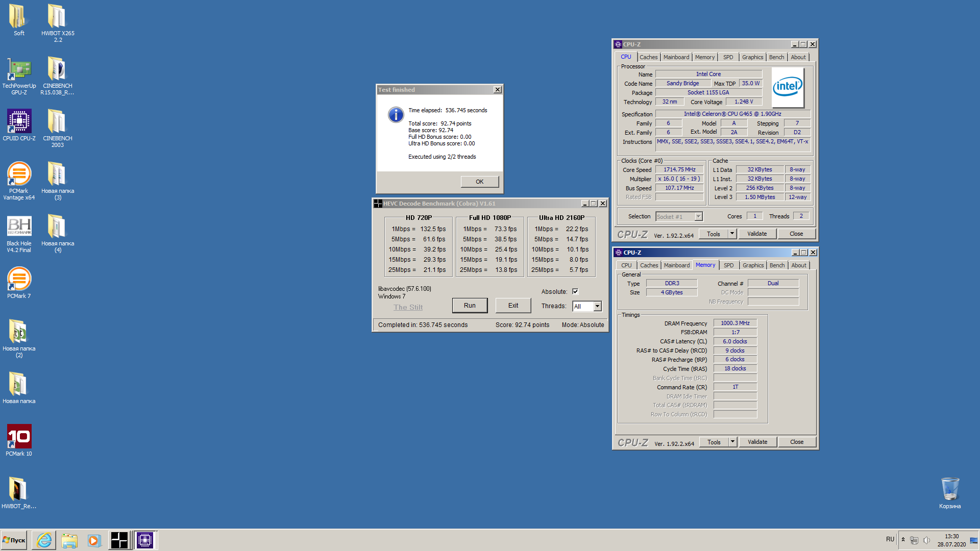The height and width of the screenshot is (551, 980).
Task: Launch the PCMark 7 shortcut
Action: click(x=19, y=283)
